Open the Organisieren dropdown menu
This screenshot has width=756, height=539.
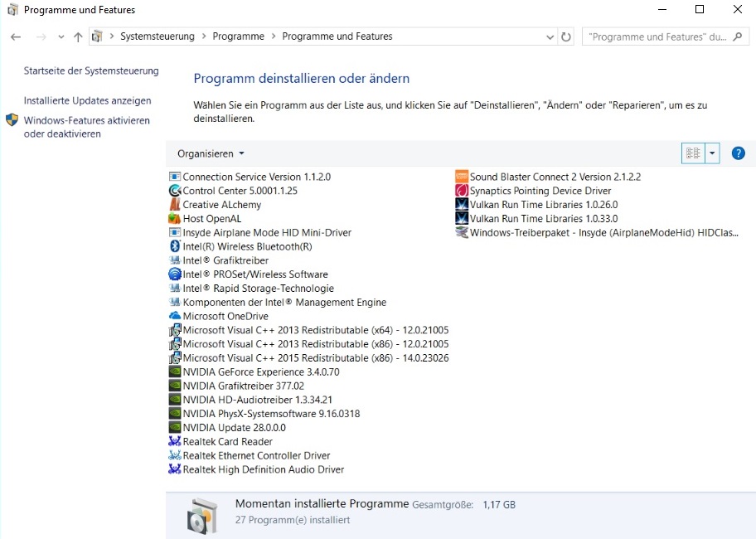pos(211,153)
